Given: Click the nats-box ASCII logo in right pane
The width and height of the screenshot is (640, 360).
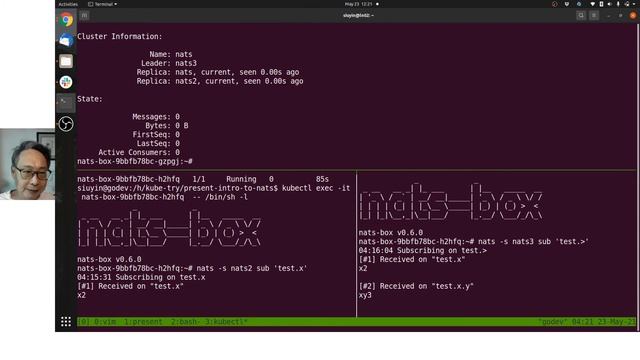Looking at the screenshot, I should (451, 202).
